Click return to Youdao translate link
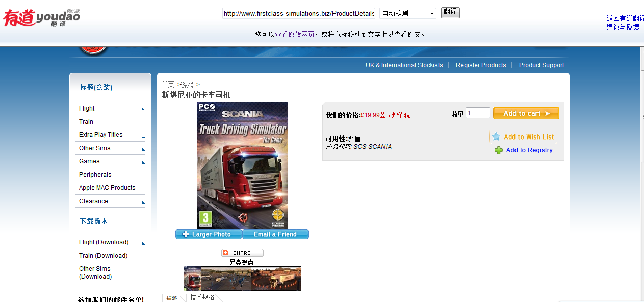 point(625,18)
